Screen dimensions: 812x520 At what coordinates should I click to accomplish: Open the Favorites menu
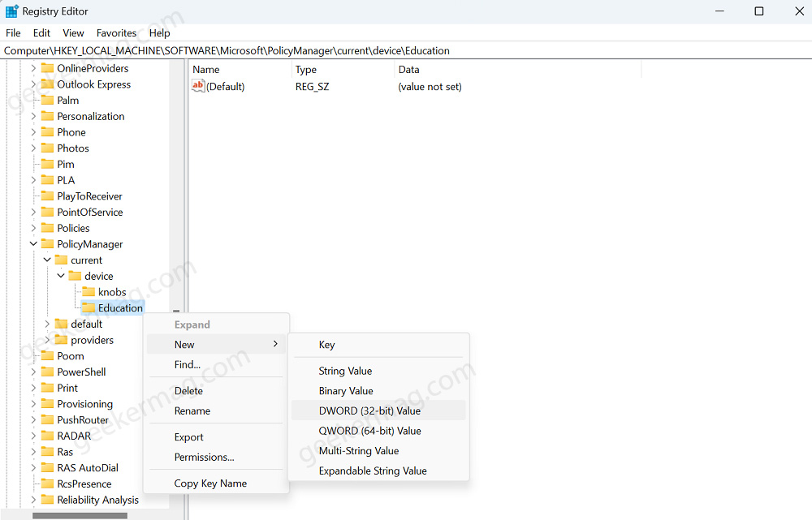pos(116,33)
